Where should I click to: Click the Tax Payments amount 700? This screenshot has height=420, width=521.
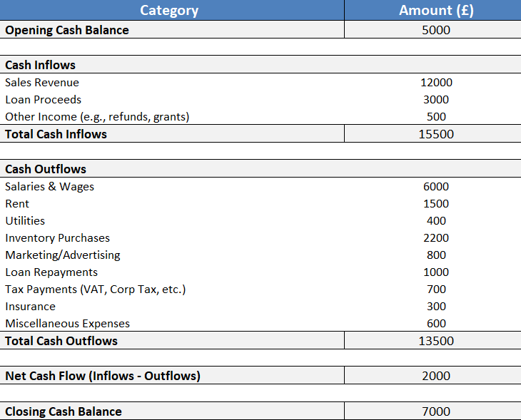coord(436,290)
